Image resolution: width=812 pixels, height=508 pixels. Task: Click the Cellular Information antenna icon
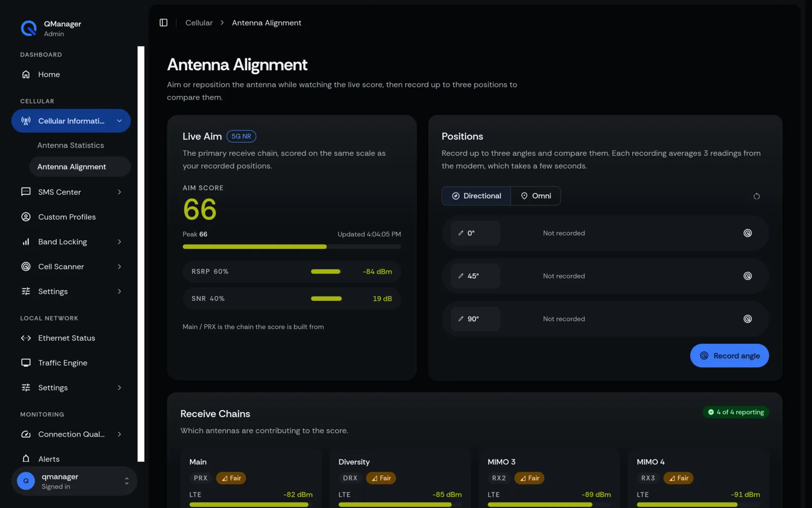(x=26, y=121)
